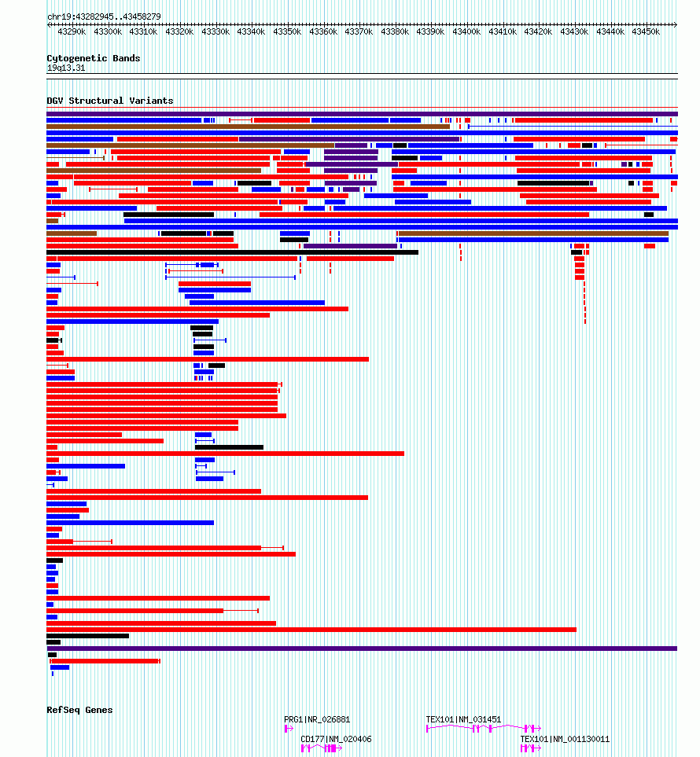Select the magenta PRG1 gene glyph
The width and height of the screenshot is (700, 757).
[289, 729]
